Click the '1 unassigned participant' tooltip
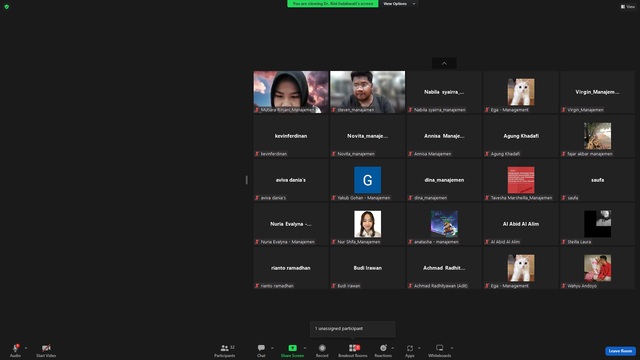640x360 pixels. (353, 329)
